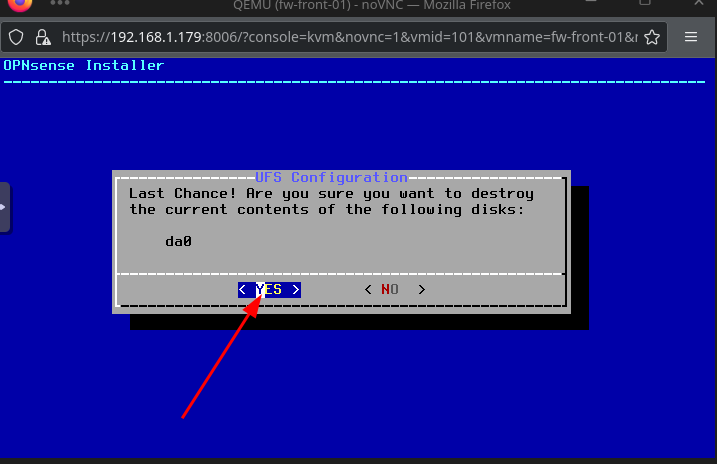Click the 192.168.1.179 host in the URL
The height and width of the screenshot is (464, 717).
156,37
